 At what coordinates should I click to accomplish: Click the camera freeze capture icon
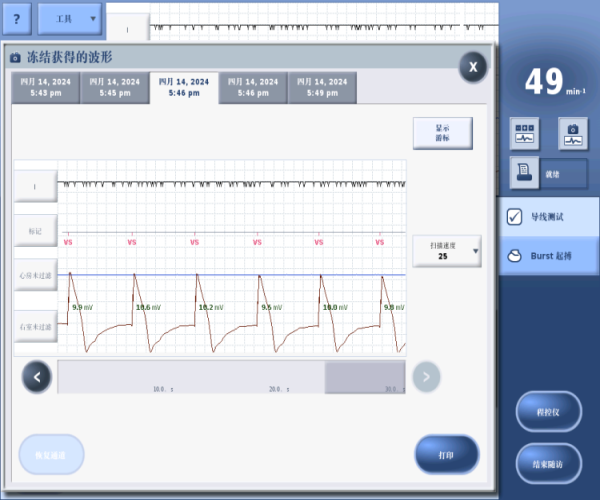pyautogui.click(x=572, y=134)
